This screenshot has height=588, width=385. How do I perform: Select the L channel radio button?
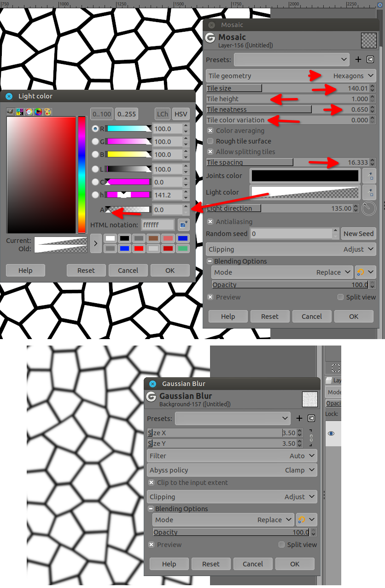(x=95, y=169)
